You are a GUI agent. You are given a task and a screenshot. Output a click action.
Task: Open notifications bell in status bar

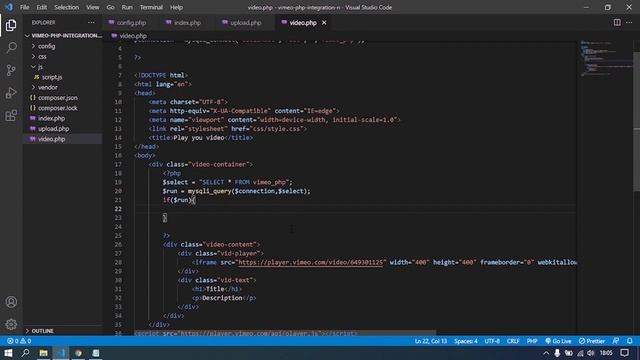click(x=630, y=341)
